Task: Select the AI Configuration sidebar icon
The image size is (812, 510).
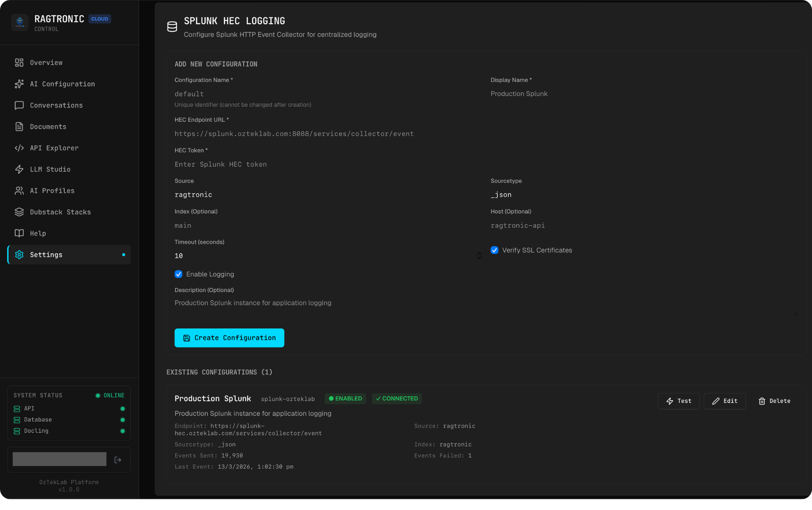Action: pyautogui.click(x=19, y=84)
